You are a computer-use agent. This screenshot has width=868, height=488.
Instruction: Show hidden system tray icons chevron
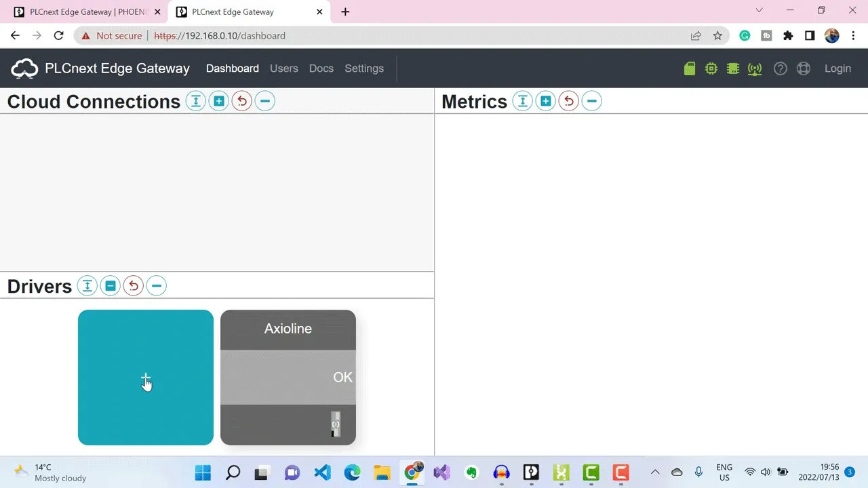655,472
